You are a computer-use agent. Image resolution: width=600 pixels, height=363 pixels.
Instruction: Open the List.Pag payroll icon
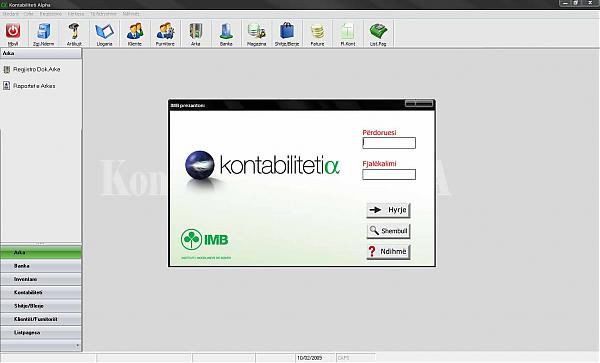click(x=378, y=31)
